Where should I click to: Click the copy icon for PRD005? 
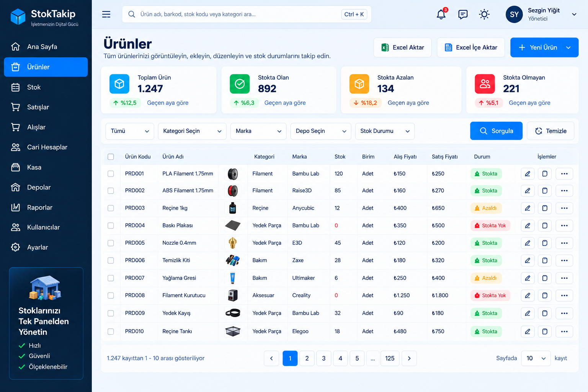tap(545, 243)
